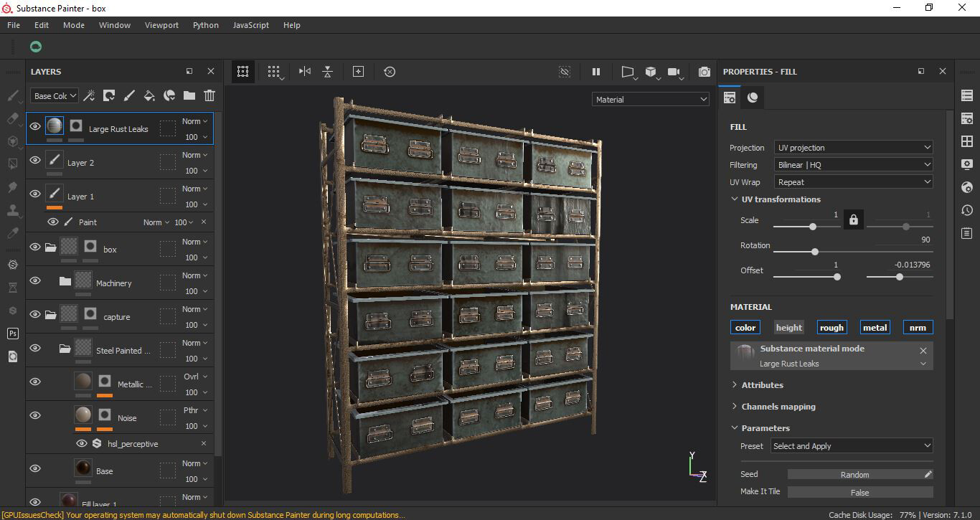Switch to the Python menu
The width and height of the screenshot is (980, 520).
point(206,24)
